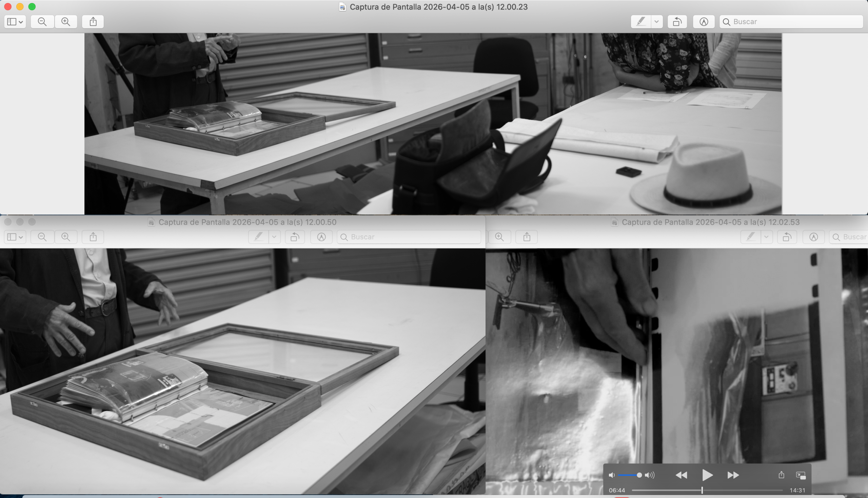
Task: Click Share icon in top window toolbar
Action: [93, 22]
